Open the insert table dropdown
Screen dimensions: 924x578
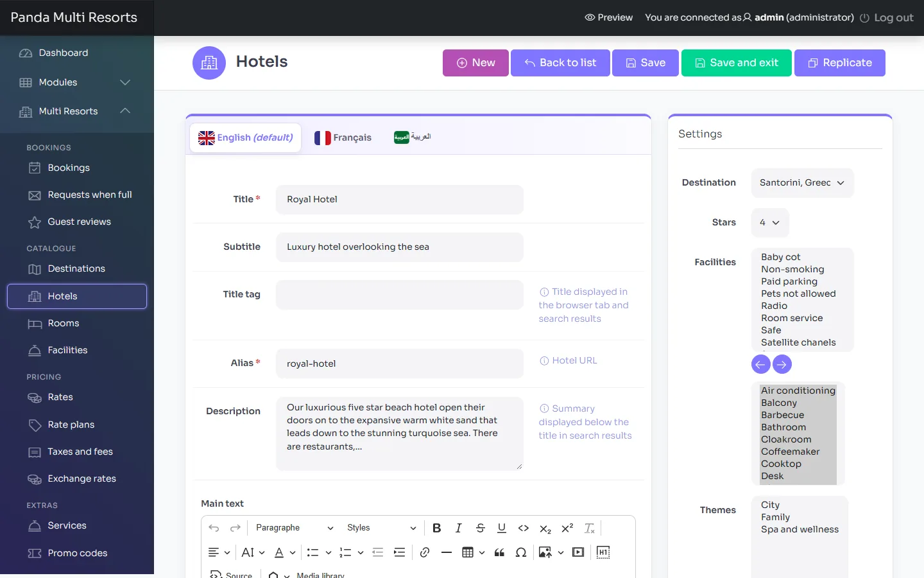(474, 552)
